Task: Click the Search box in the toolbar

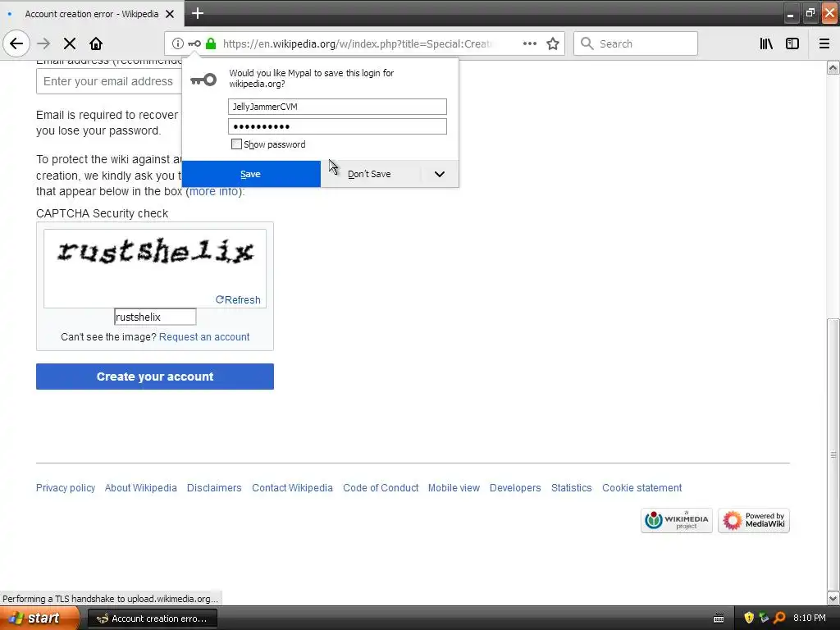Action: [x=636, y=43]
